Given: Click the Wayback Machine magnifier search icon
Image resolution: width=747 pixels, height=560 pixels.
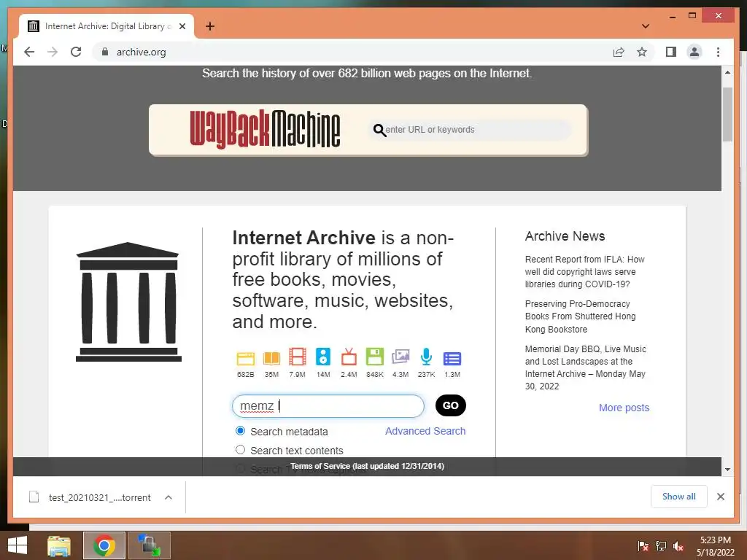Looking at the screenshot, I should click(379, 130).
